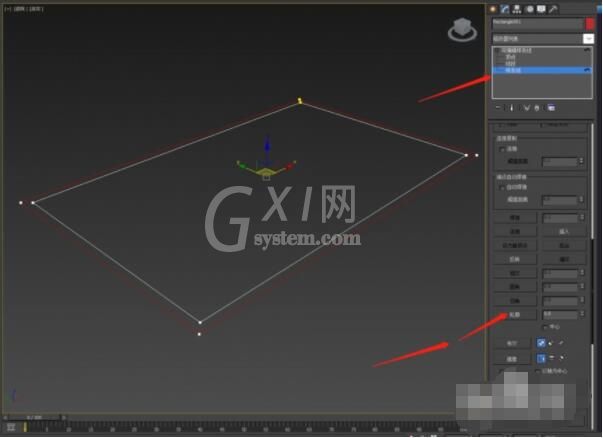Click the 布尔 (Boolean) button

click(512, 343)
